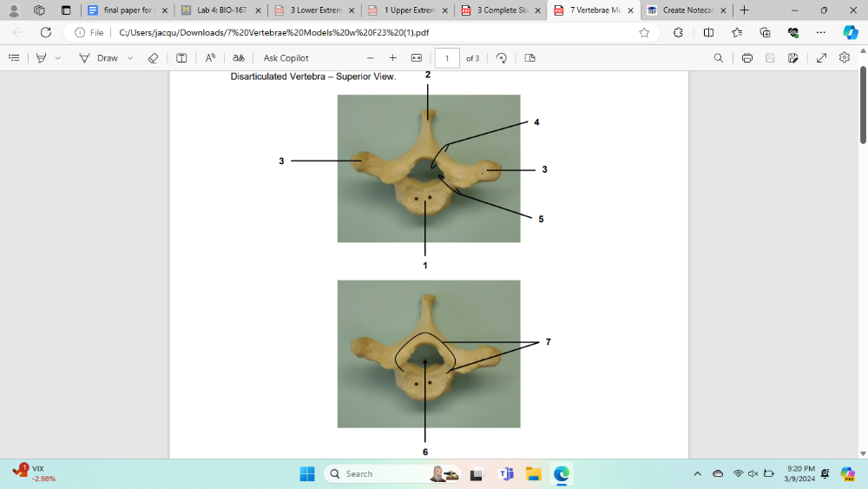868x489 pixels.
Task: Expand the Highlight color dropdown arrow
Action: [58, 58]
